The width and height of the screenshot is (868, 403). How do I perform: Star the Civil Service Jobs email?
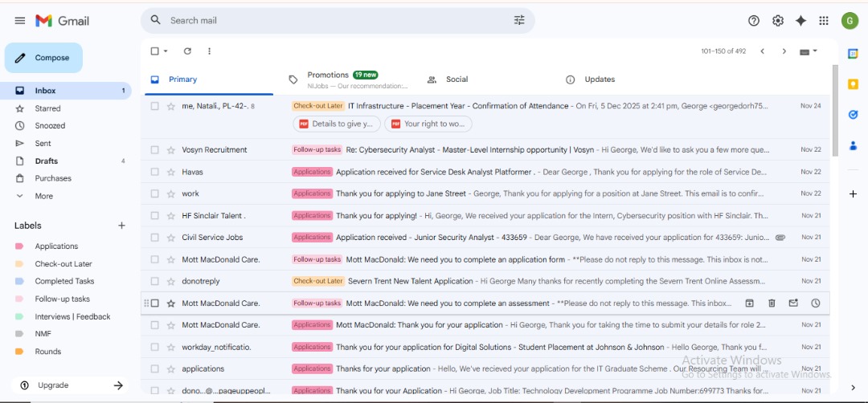pos(171,237)
